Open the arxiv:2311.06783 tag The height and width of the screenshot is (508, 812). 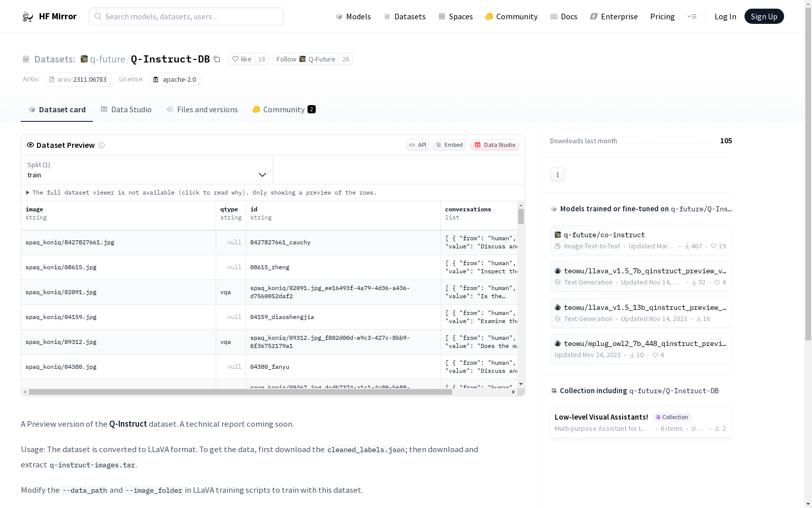pos(78,79)
